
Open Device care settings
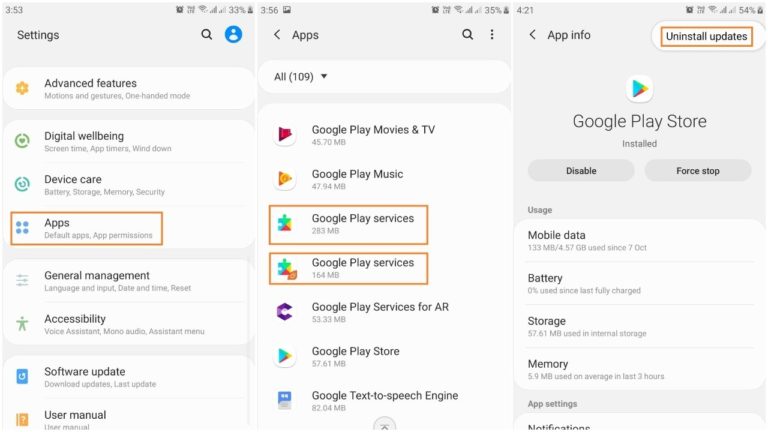coord(104,185)
